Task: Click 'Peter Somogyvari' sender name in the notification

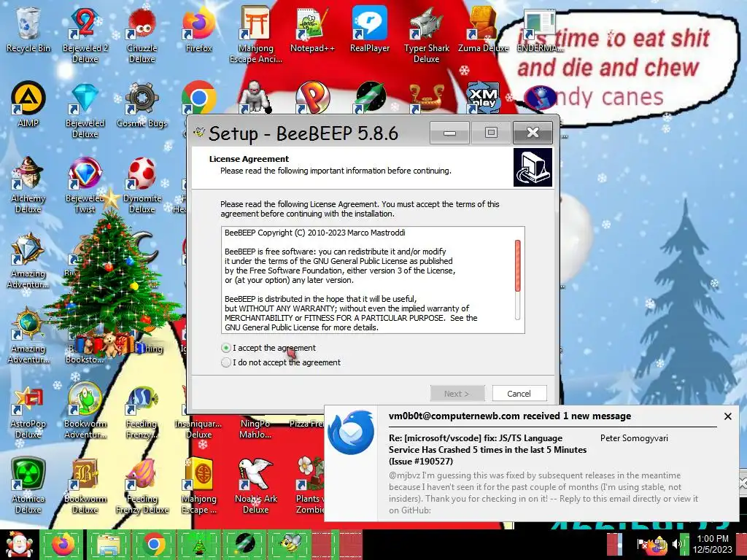Action: (634, 438)
